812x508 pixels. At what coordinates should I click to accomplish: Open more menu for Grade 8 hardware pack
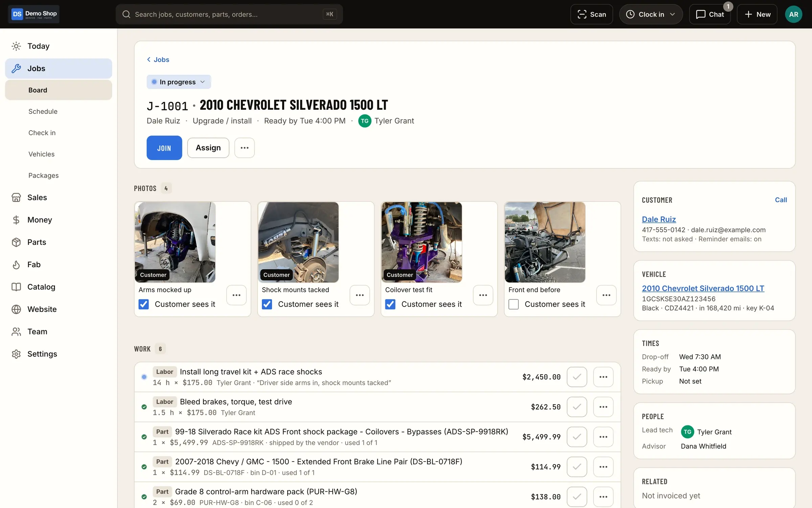point(603,497)
